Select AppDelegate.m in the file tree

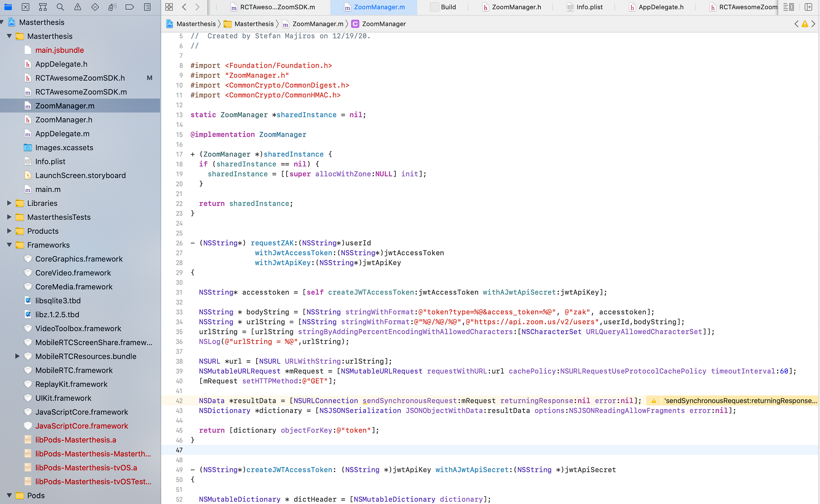(62, 134)
